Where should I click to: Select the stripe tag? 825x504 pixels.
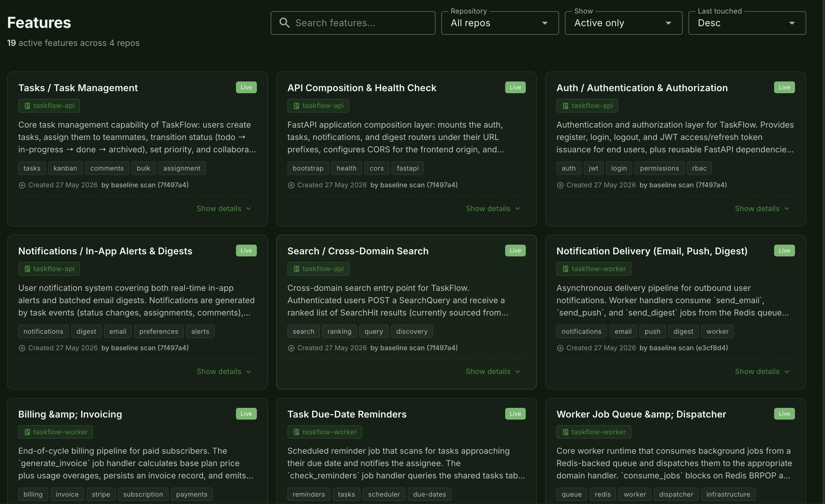coord(101,494)
